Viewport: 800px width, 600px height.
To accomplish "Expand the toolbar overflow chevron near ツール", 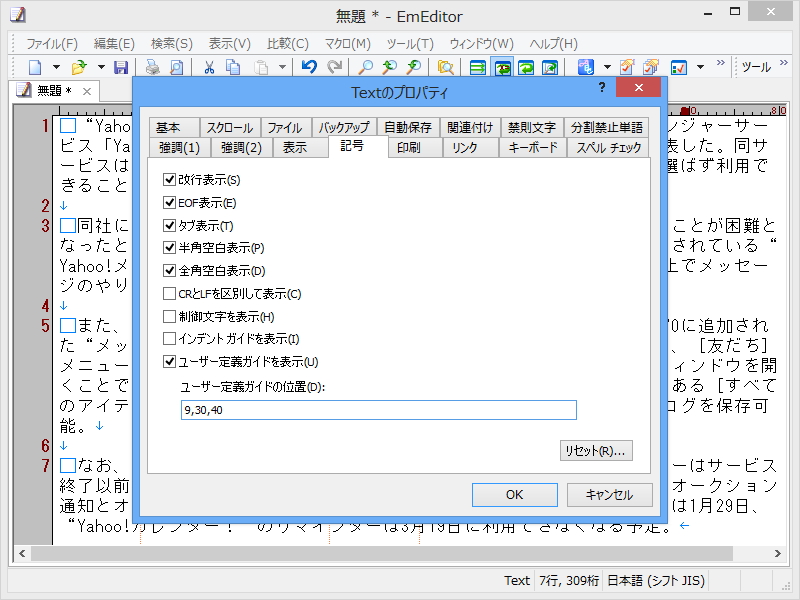I will click(x=784, y=63).
